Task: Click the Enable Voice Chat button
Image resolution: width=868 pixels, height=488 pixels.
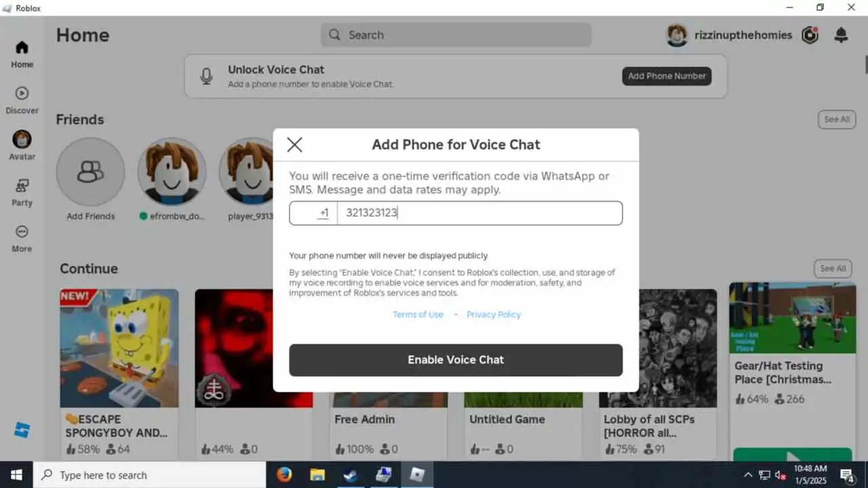Action: click(x=456, y=360)
